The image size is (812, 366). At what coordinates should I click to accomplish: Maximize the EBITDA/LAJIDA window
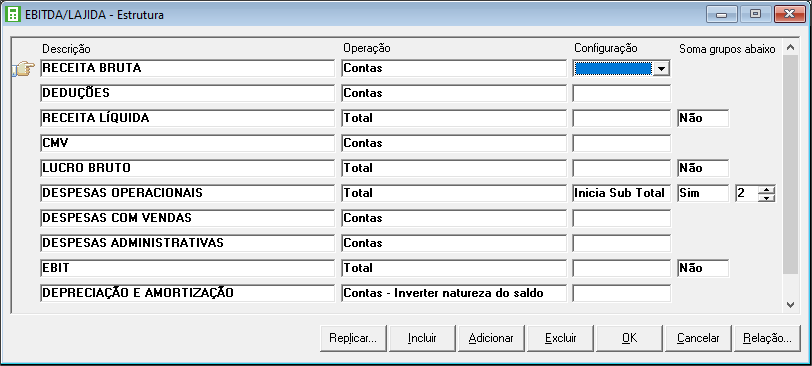click(x=756, y=14)
